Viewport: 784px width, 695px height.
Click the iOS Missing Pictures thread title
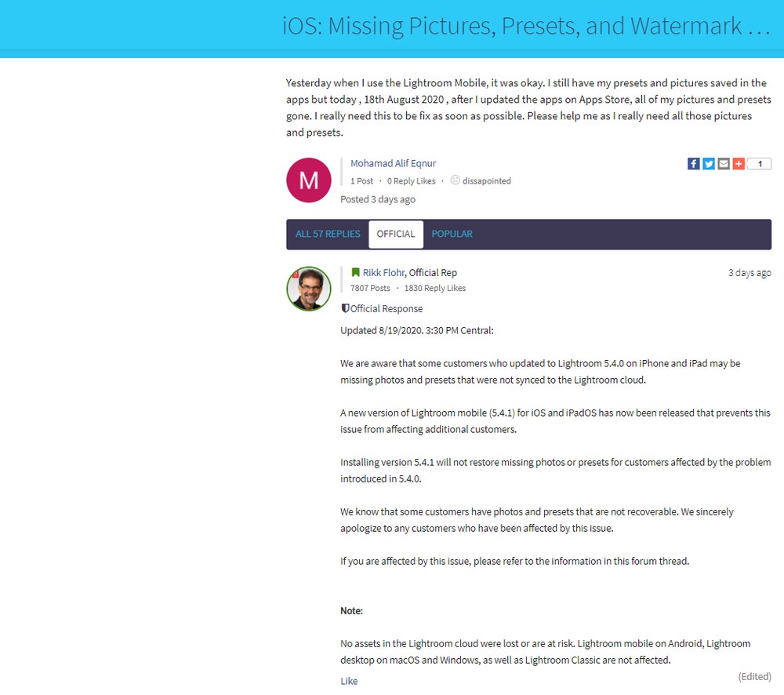tap(526, 26)
